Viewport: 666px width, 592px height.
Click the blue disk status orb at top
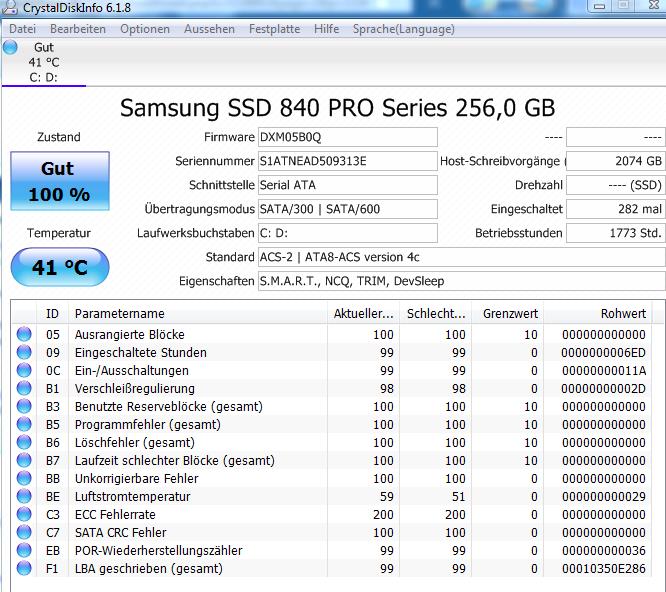tap(10, 47)
